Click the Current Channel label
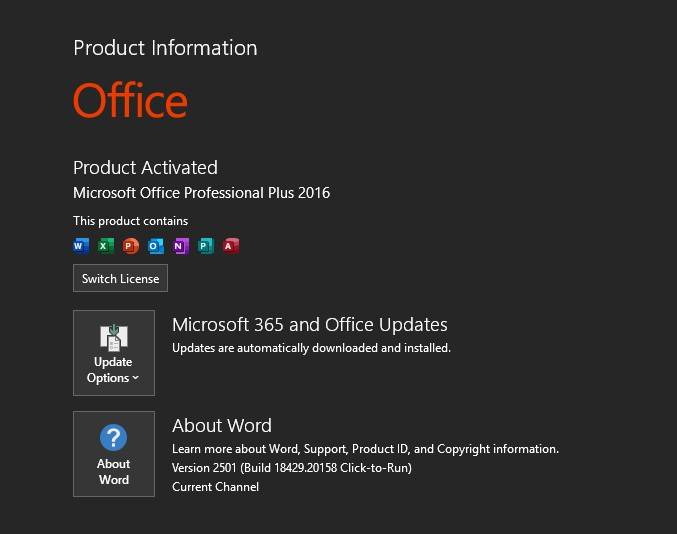677x534 pixels. coord(215,487)
